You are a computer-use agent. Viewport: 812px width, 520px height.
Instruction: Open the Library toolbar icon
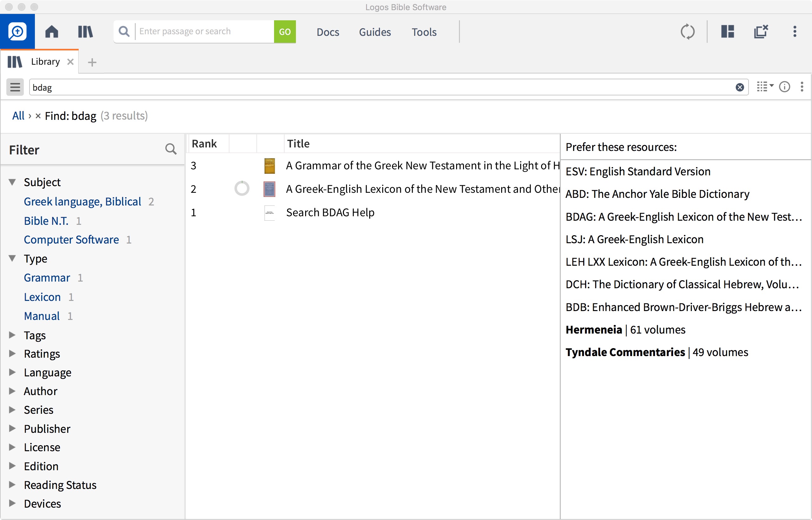85,32
